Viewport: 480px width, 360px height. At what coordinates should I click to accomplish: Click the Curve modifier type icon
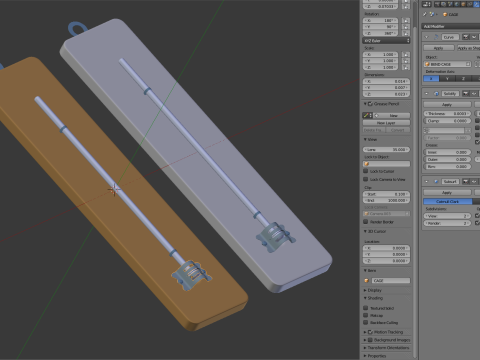point(436,37)
